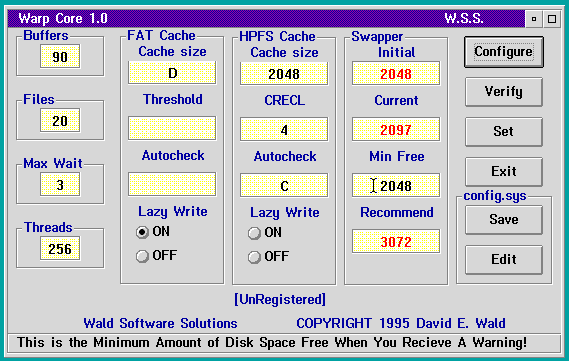
Task: Click the W.S.S. title bar text
Action: pos(464,18)
